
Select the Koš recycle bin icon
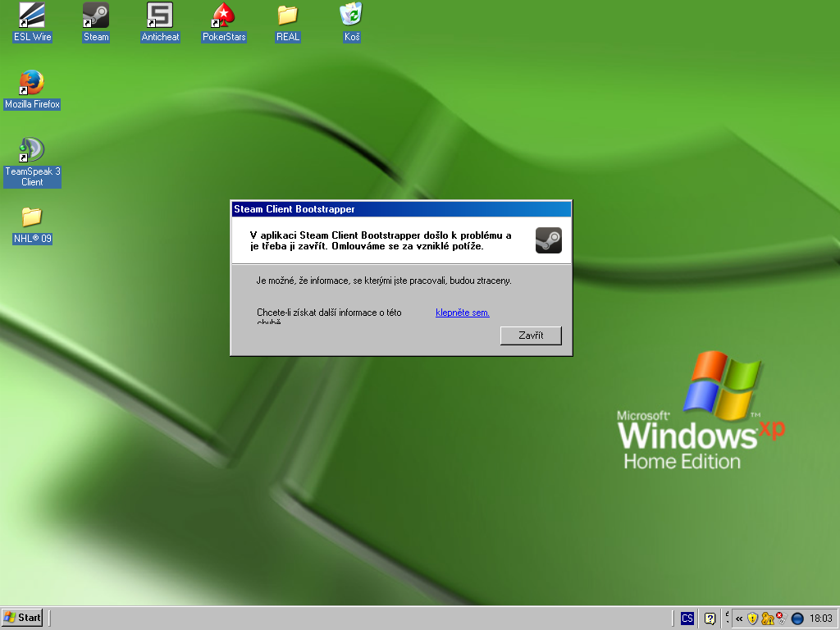tap(352, 16)
